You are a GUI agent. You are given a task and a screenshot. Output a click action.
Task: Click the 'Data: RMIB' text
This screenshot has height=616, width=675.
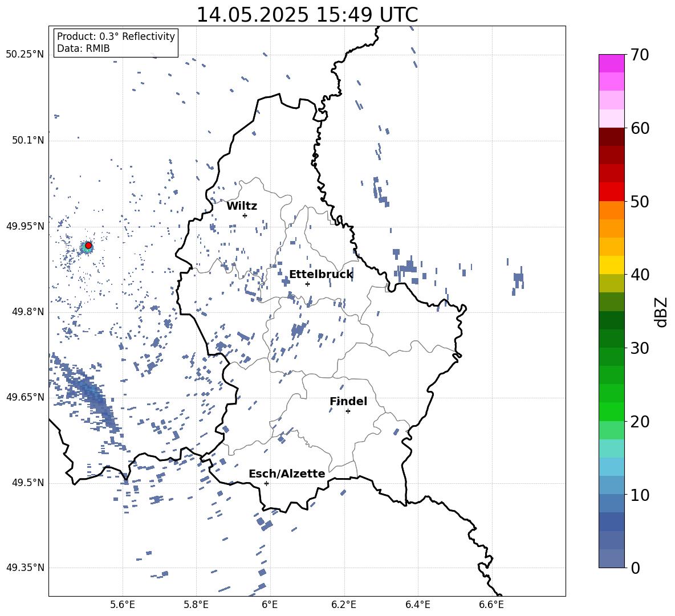pos(83,48)
